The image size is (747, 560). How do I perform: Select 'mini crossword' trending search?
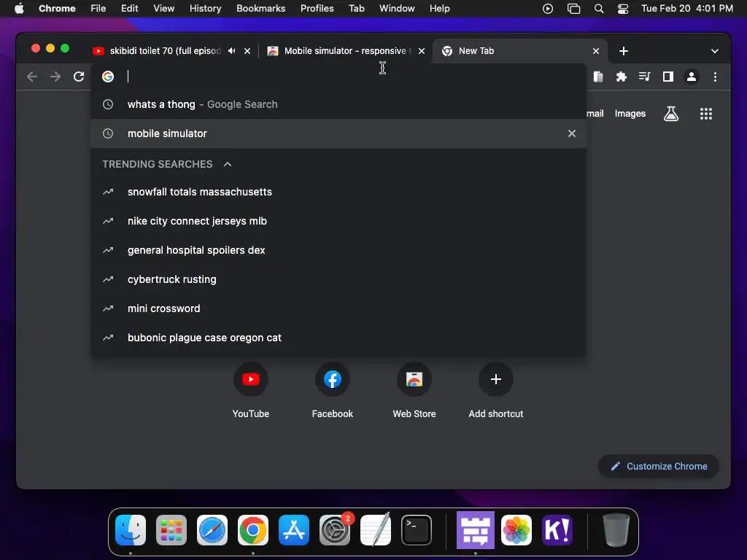click(338, 308)
